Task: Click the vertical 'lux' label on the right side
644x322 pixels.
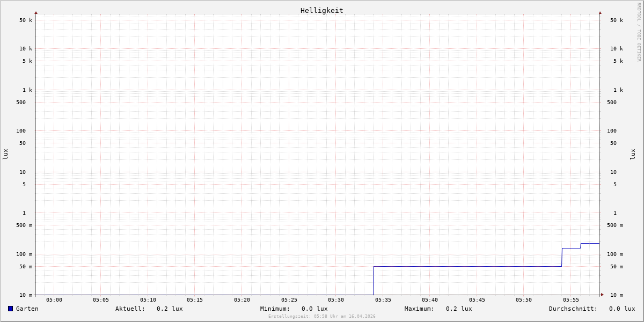Action: 633,155
